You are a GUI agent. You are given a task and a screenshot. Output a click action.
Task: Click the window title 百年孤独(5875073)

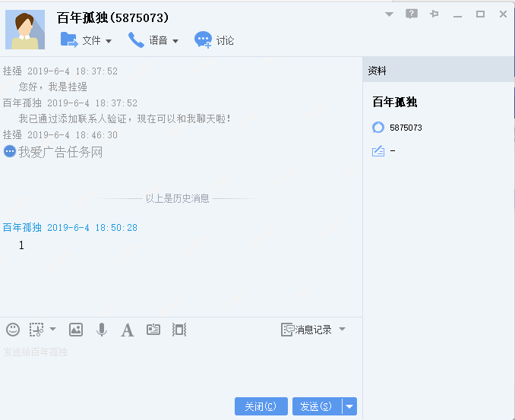point(112,17)
